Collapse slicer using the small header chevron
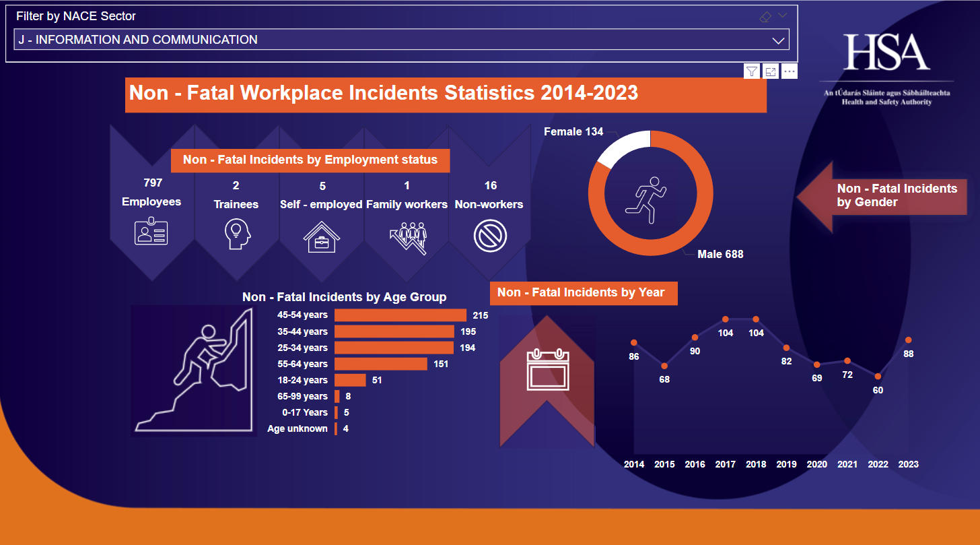This screenshot has width=980, height=545. (782, 15)
